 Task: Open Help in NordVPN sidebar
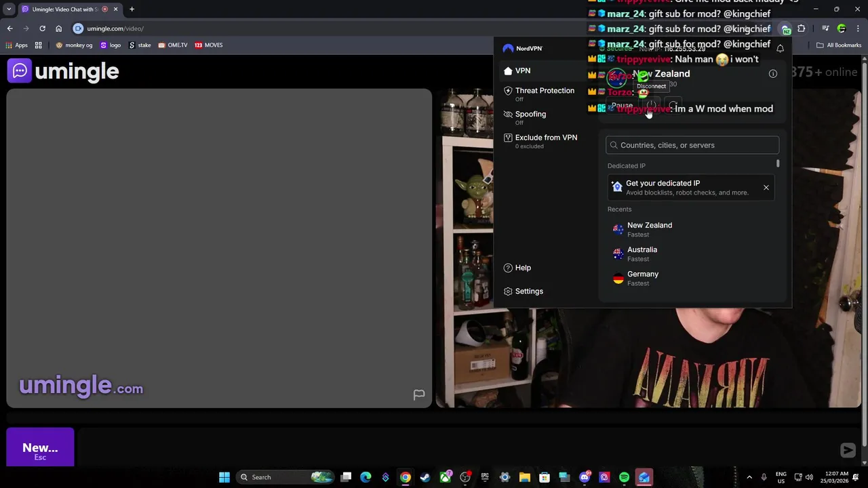tap(517, 268)
